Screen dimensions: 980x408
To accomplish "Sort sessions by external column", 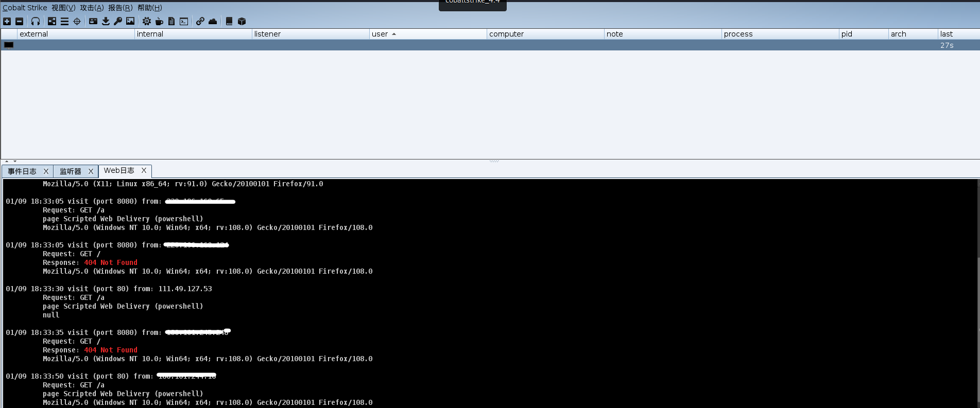I will pyautogui.click(x=76, y=34).
